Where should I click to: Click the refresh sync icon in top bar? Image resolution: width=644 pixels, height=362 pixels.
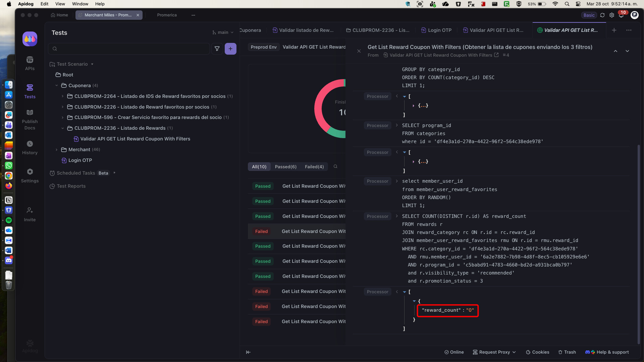coord(602,15)
